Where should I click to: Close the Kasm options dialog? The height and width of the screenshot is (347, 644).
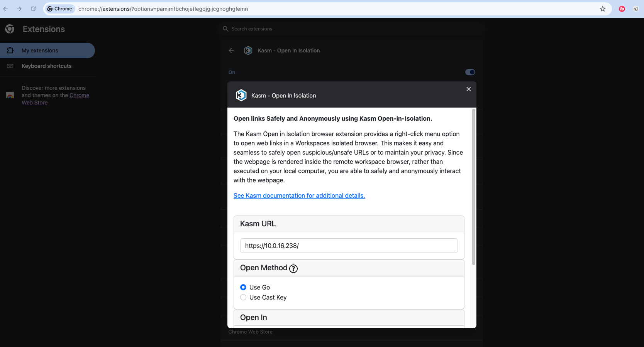pyautogui.click(x=468, y=89)
